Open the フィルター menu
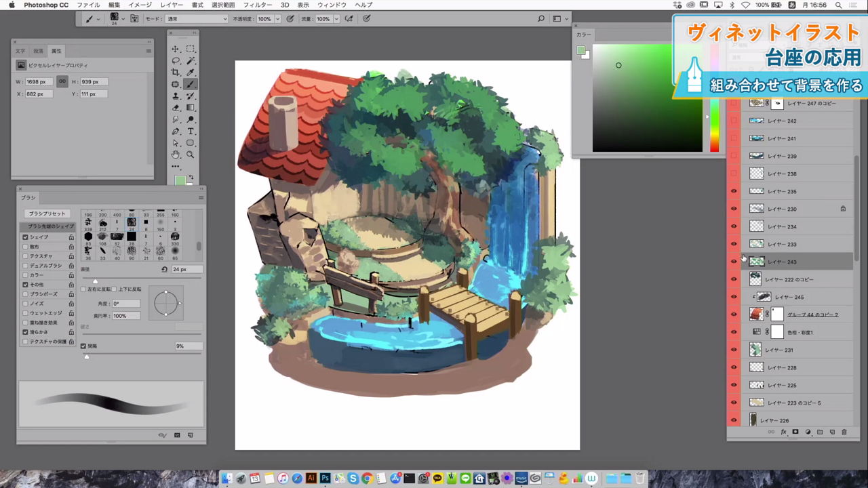Viewport: 868px width, 488px height. point(258,5)
